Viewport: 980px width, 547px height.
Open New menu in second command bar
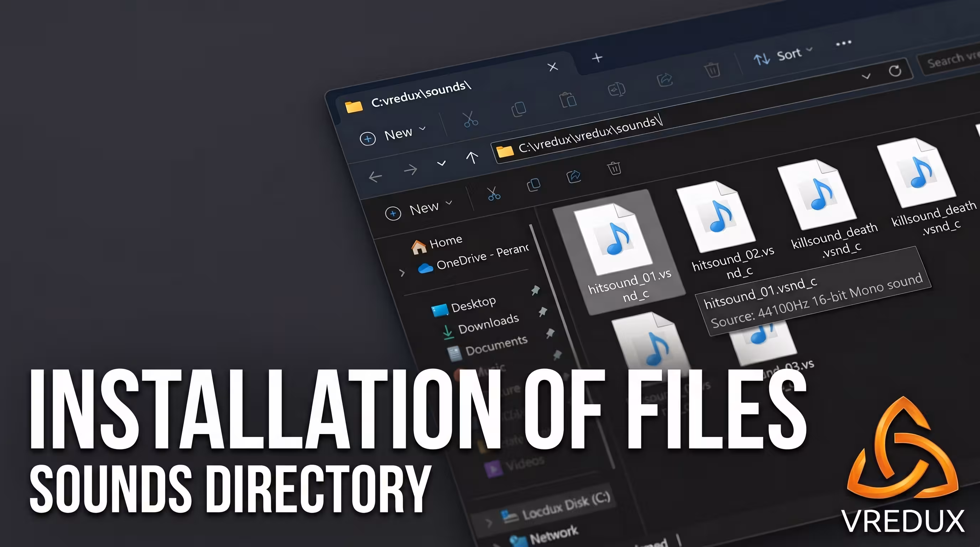(418, 210)
